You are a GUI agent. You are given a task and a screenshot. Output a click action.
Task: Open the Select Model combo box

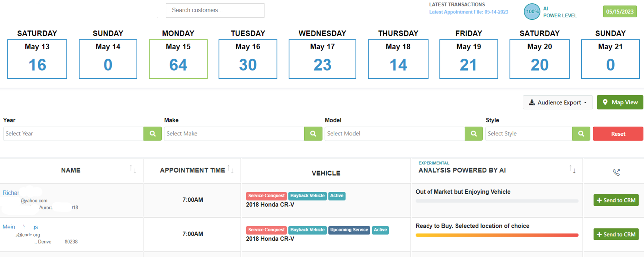(x=395, y=134)
